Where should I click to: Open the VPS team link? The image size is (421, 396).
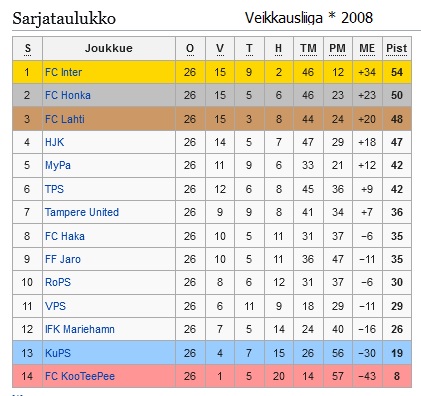point(55,306)
